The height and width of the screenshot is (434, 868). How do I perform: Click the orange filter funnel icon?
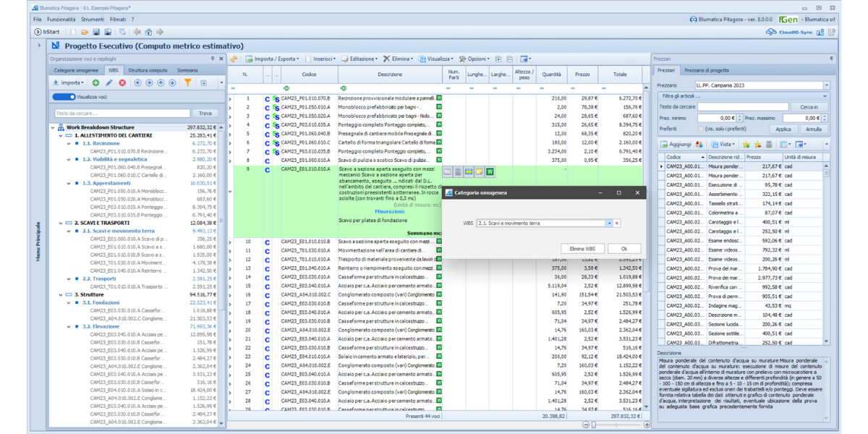point(187,83)
